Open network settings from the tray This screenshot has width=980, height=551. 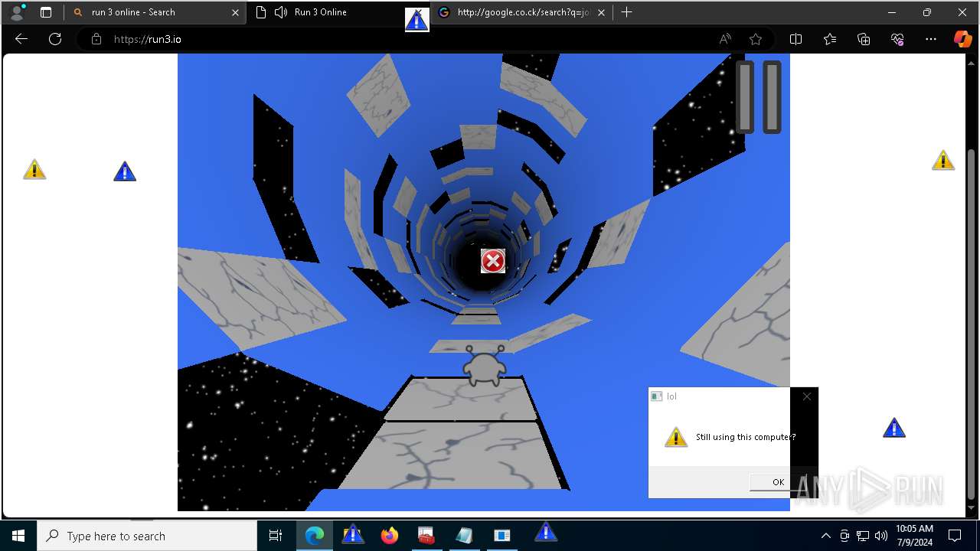click(863, 536)
